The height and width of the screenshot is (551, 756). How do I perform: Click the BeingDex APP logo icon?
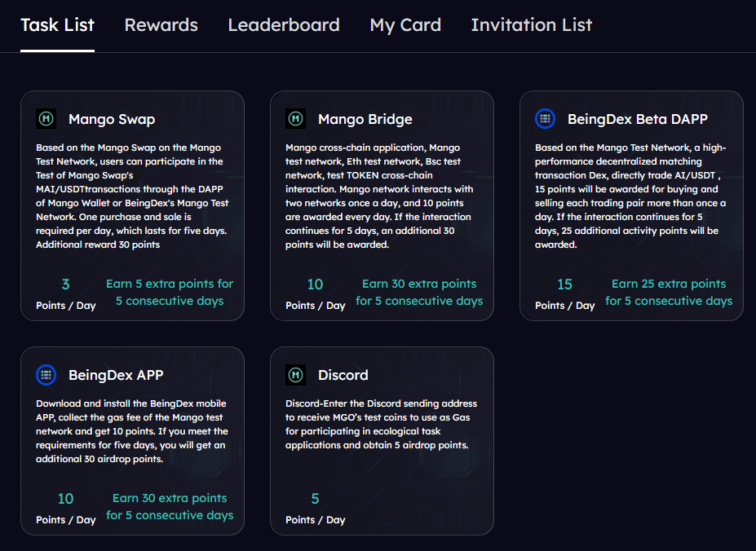[46, 375]
